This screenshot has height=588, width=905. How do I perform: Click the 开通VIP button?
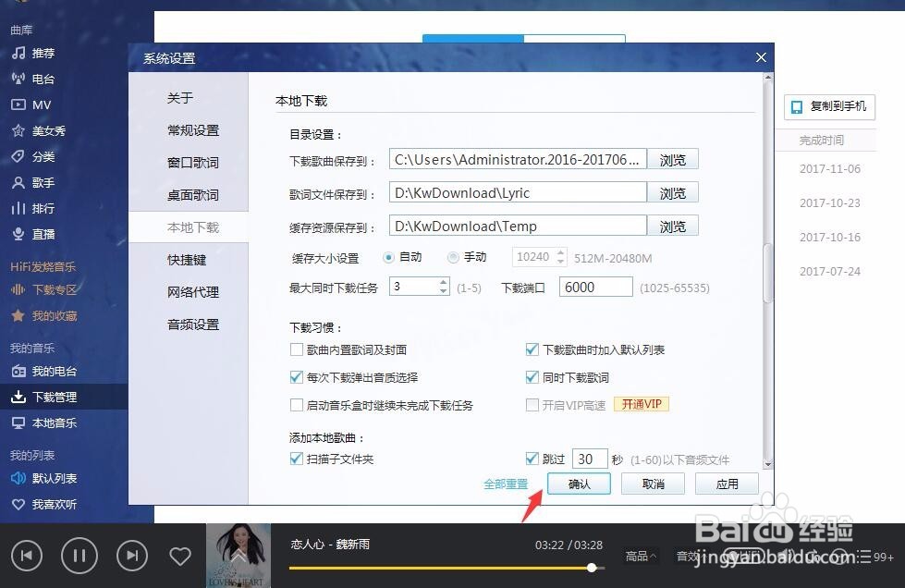642,405
